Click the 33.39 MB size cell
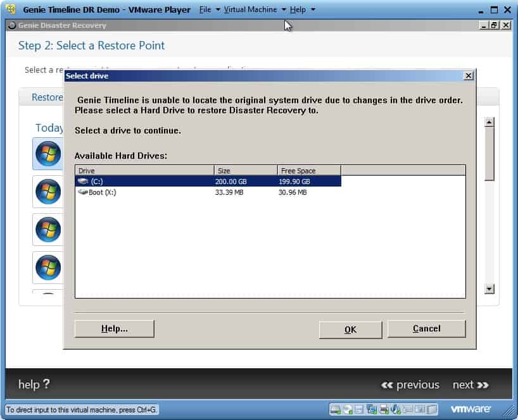This screenshot has width=518, height=420. (x=229, y=192)
